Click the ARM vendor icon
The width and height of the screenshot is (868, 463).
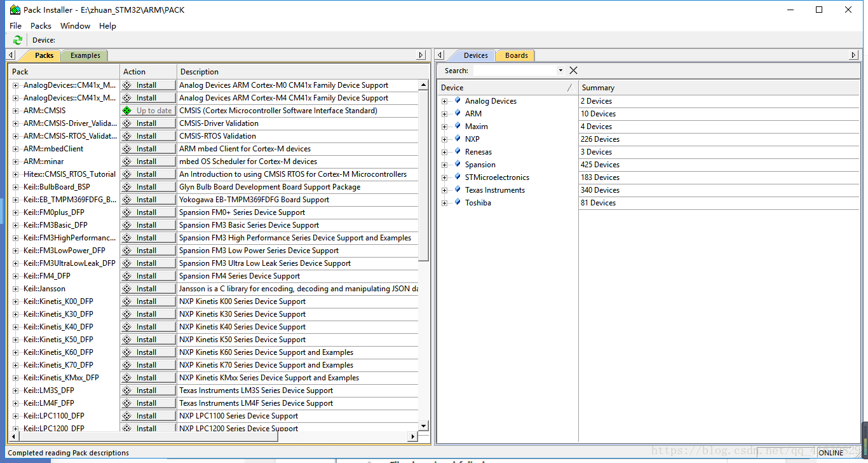point(458,113)
